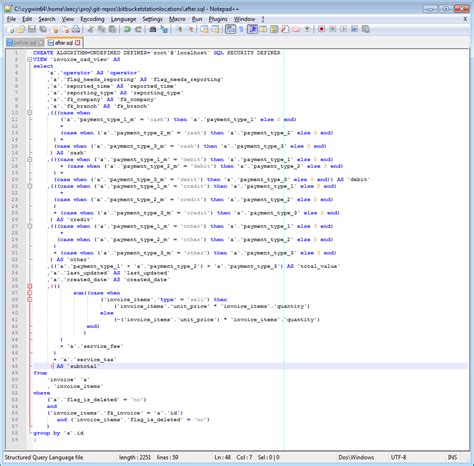Collapse fold marker at line 10
The image size is (474, 466).
pyautogui.click(x=30, y=113)
